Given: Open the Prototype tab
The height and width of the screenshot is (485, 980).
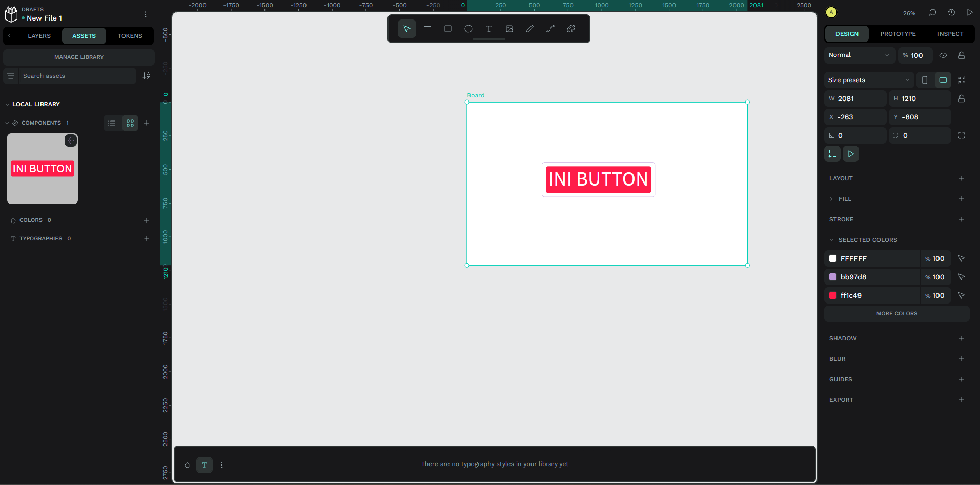Looking at the screenshot, I should (x=897, y=34).
